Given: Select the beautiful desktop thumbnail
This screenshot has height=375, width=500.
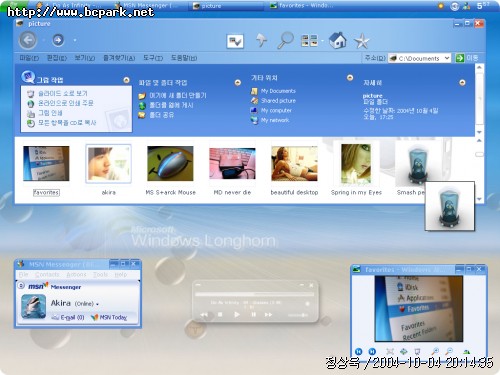Looking at the screenshot, I should [294, 164].
